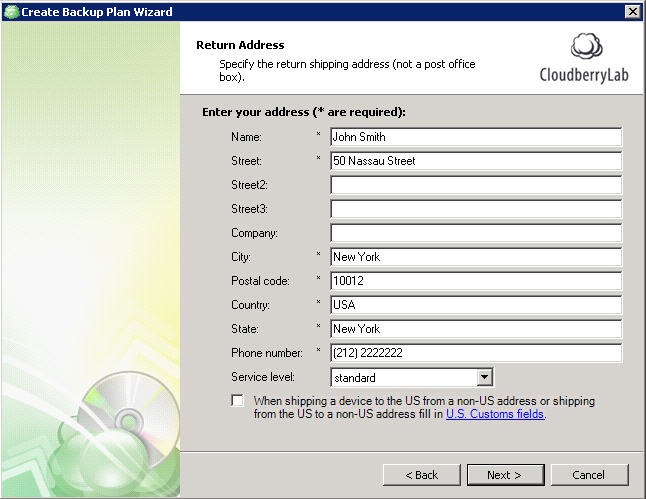
Task: Click the 'Company:' label
Action: click(x=254, y=233)
